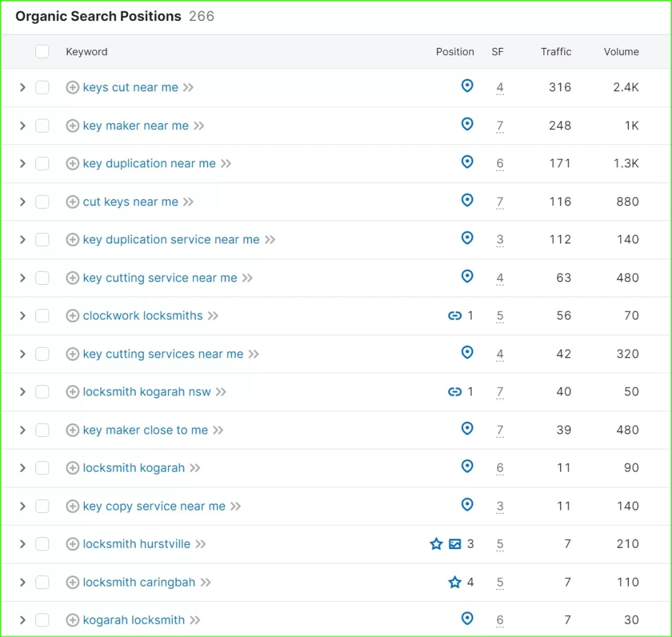Click location pin icon for 'kogarah locksmith'
This screenshot has height=637, width=672.
point(467,619)
